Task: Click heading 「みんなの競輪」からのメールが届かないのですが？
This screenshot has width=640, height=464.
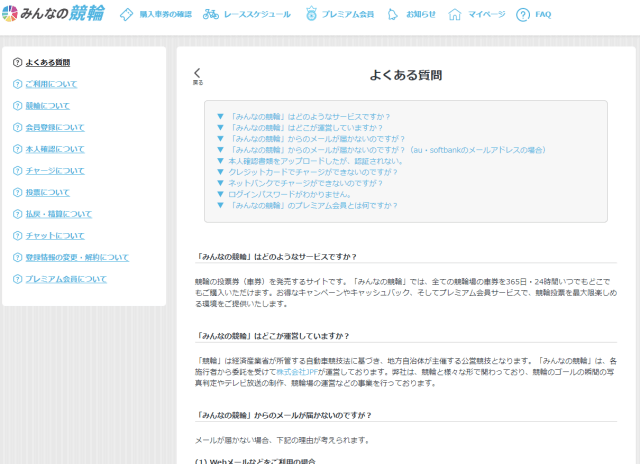Action: [x=284, y=415]
